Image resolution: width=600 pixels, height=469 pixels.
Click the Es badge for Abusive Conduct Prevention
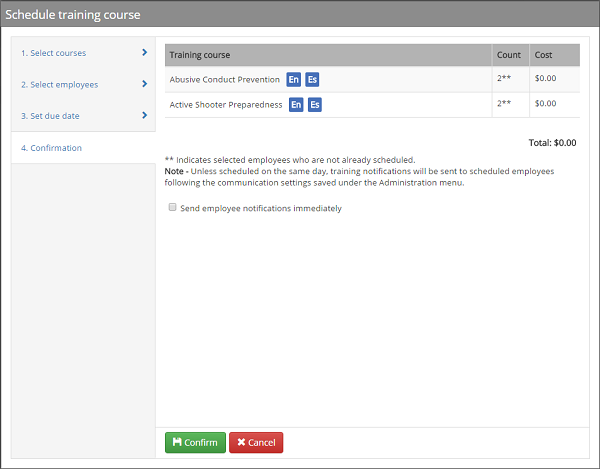pos(312,80)
